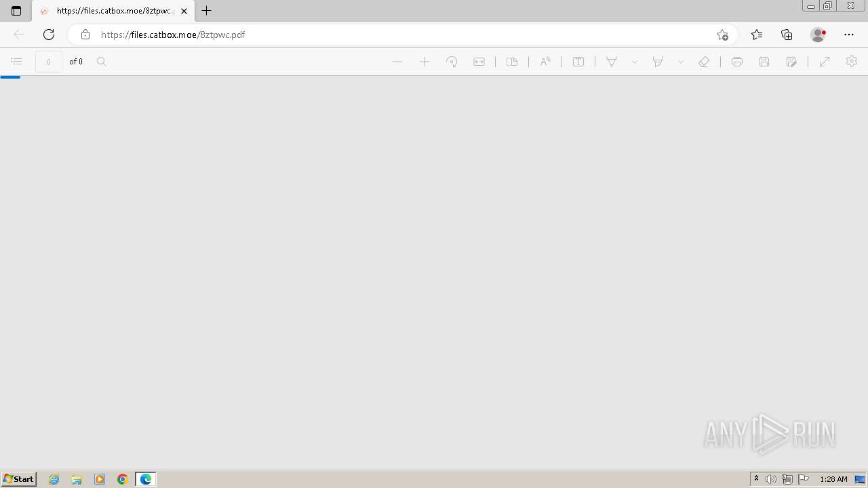
Task: Zoom out using the minus icon
Action: pyautogui.click(x=397, y=62)
